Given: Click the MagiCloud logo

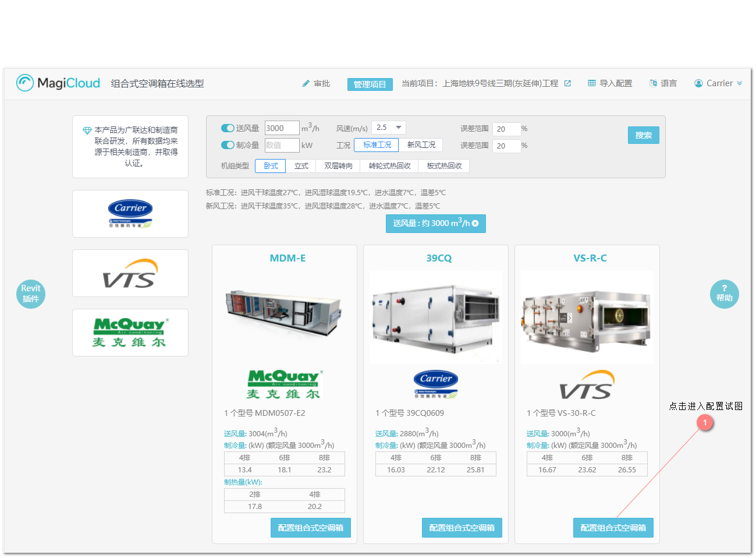Looking at the screenshot, I should click(58, 83).
